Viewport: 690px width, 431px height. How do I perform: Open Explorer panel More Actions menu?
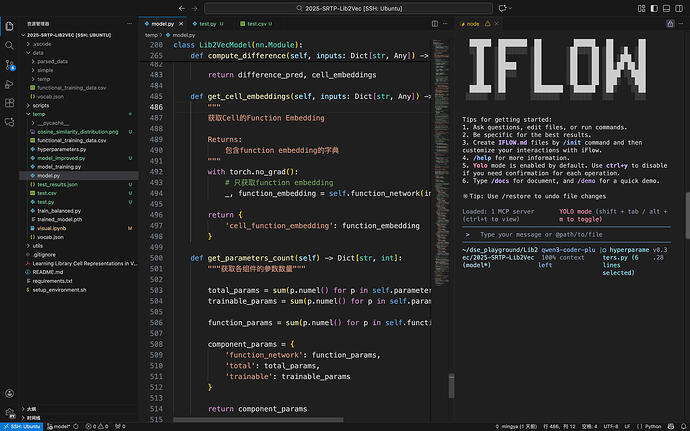click(x=129, y=24)
